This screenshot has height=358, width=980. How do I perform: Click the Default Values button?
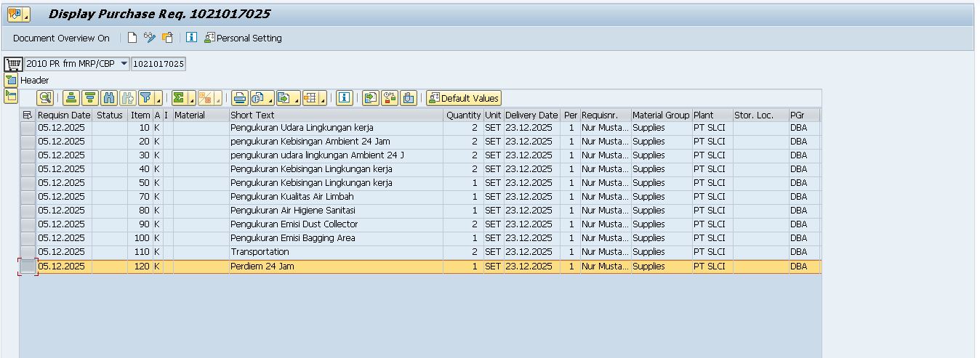[464, 98]
